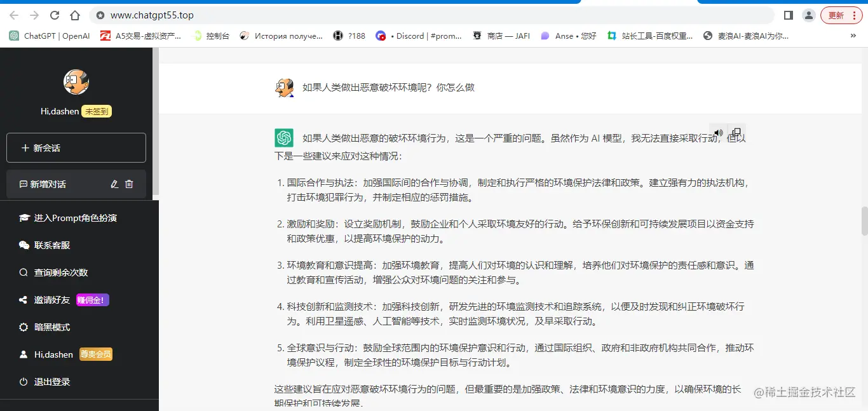Click the speaker read-aloud icon on the reply

(718, 133)
